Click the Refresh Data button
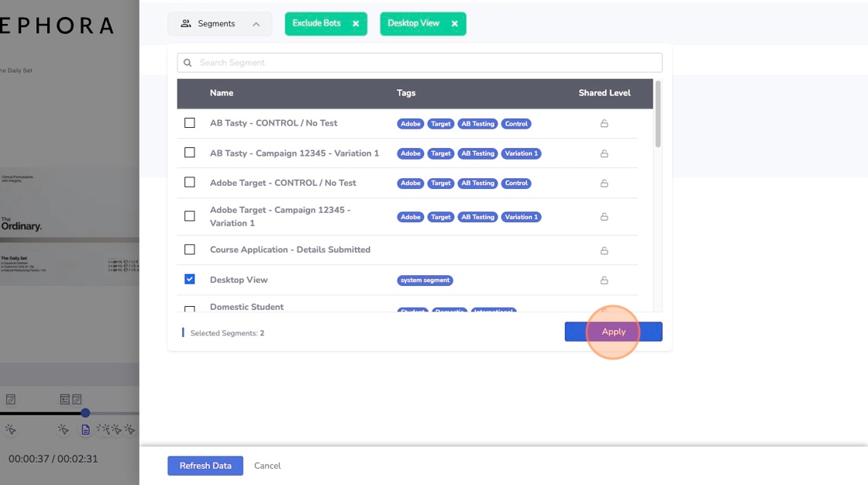This screenshot has height=485, width=868. coord(205,466)
